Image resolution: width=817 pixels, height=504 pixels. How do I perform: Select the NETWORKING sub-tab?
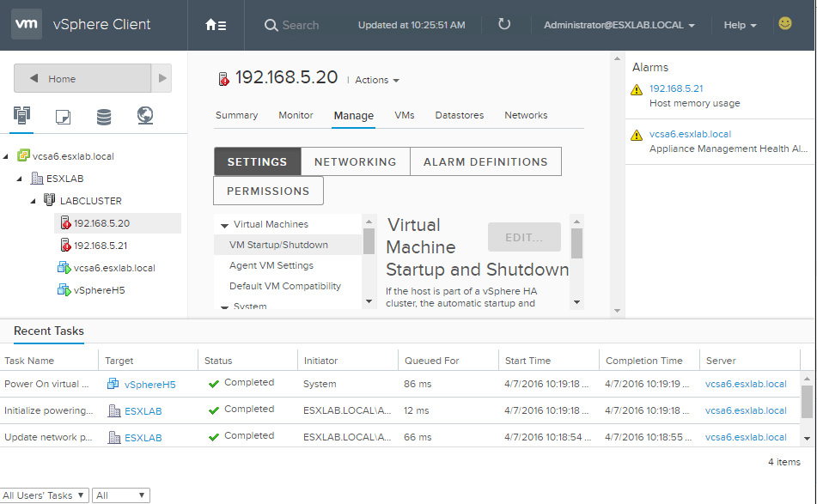355,161
